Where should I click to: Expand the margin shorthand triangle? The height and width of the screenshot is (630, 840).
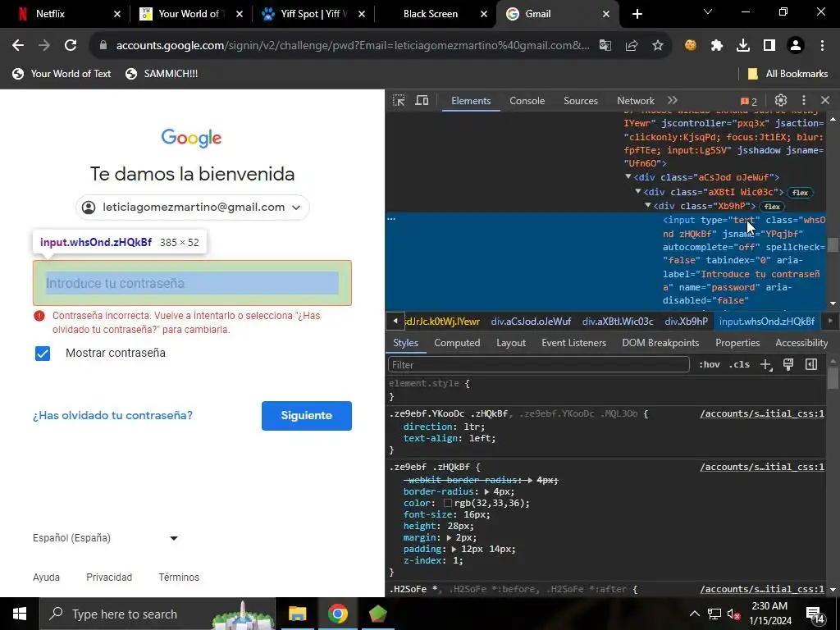(449, 538)
